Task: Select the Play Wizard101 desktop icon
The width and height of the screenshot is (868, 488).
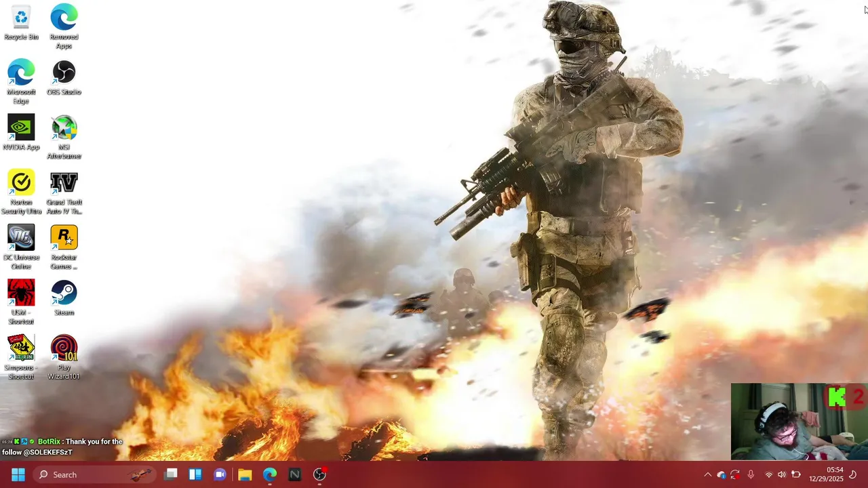Action: (64, 357)
